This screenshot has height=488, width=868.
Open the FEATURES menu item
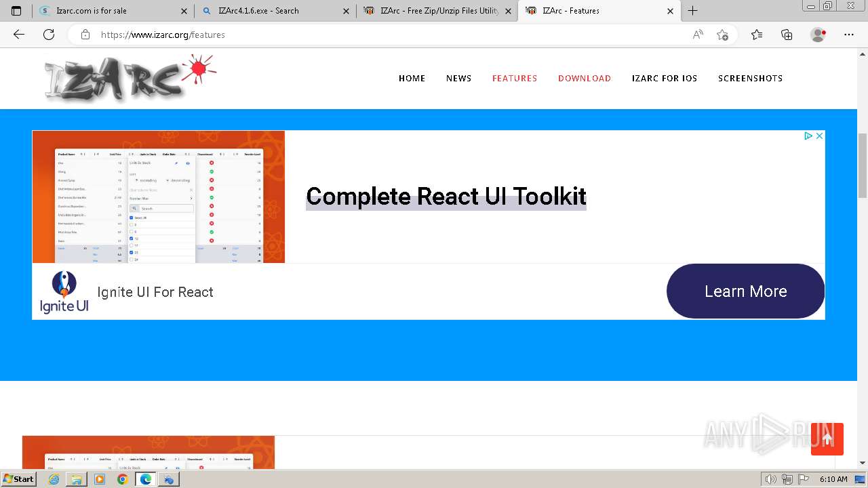point(515,78)
